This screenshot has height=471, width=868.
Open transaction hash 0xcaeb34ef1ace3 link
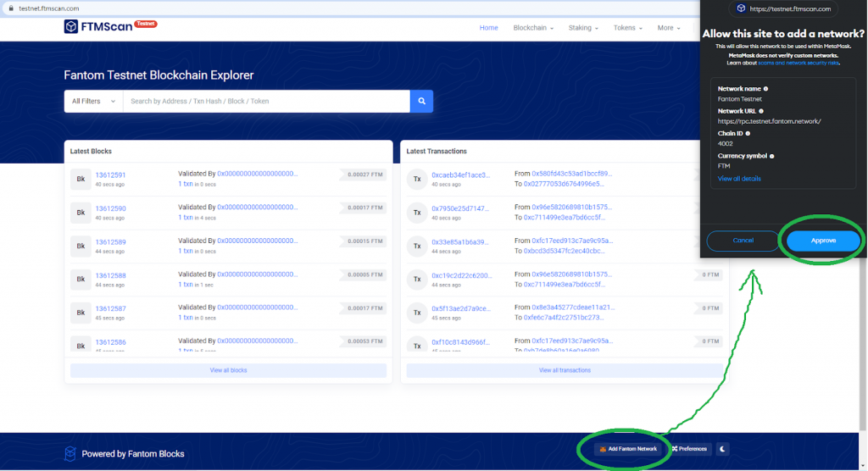460,175
